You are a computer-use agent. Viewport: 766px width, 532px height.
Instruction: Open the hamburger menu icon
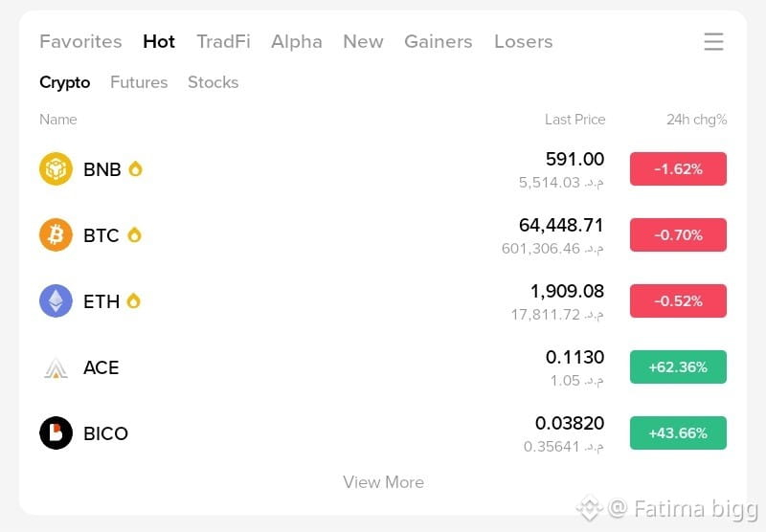click(713, 41)
